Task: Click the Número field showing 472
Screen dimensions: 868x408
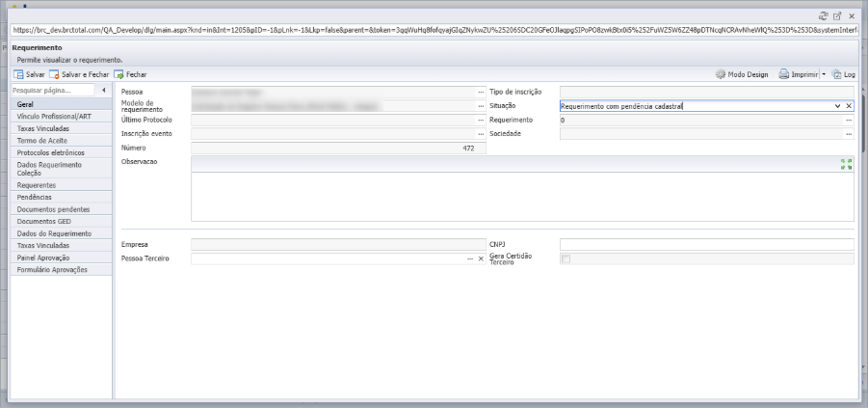Action: tap(339, 148)
